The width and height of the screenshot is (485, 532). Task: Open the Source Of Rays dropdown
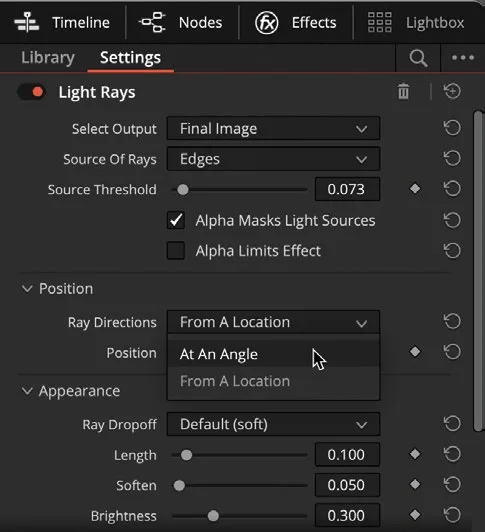[x=273, y=159]
